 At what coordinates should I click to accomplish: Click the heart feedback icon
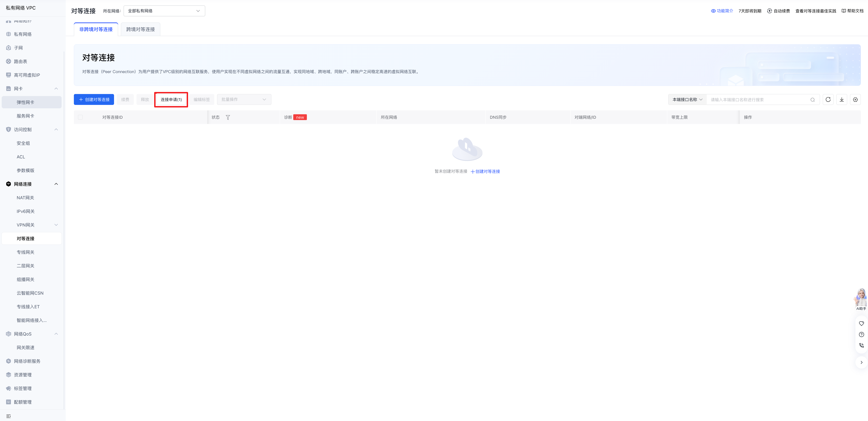861,324
